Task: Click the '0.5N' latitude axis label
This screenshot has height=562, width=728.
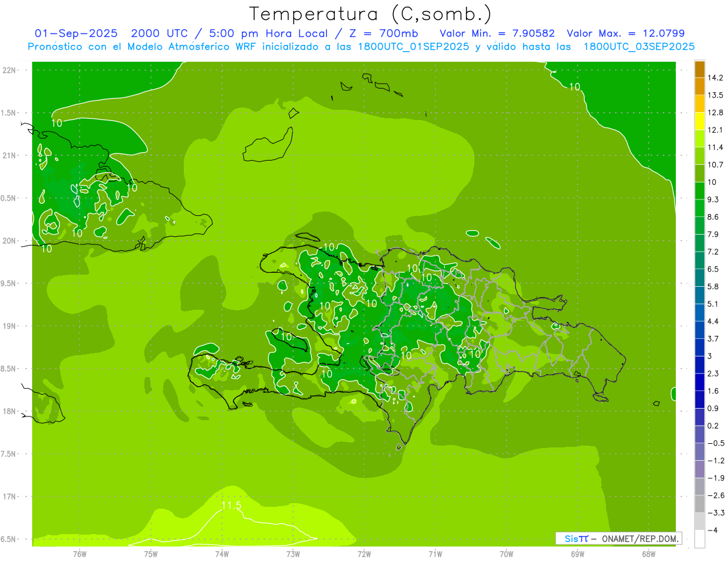Action: (x=8, y=198)
